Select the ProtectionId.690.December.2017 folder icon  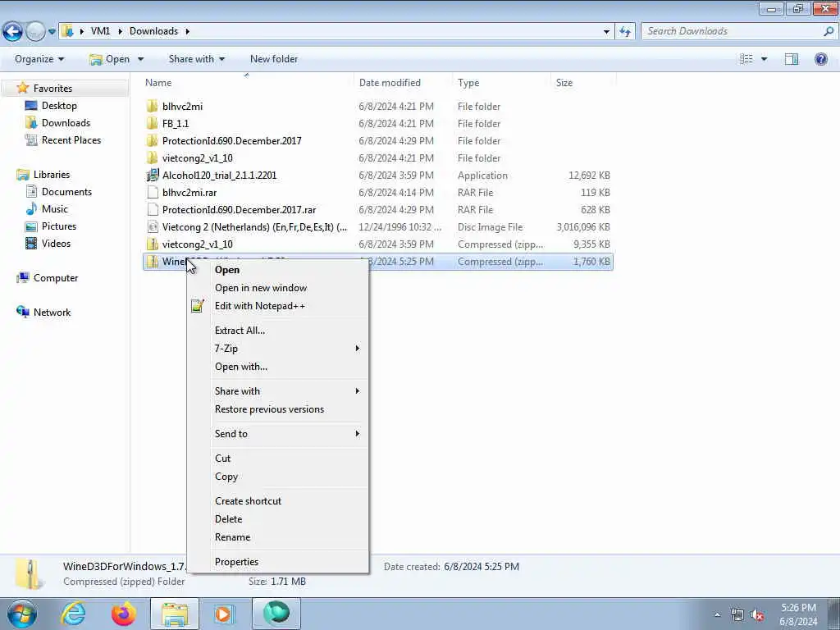point(152,141)
